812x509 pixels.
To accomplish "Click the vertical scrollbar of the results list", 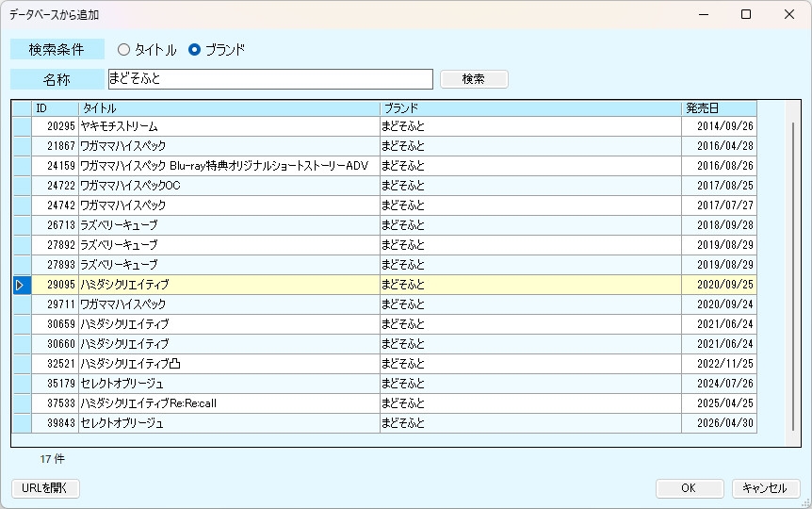I will (x=792, y=273).
